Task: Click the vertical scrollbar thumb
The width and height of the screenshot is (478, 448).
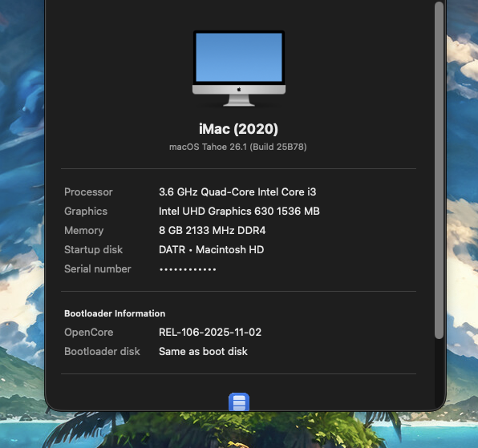Action: click(439, 170)
